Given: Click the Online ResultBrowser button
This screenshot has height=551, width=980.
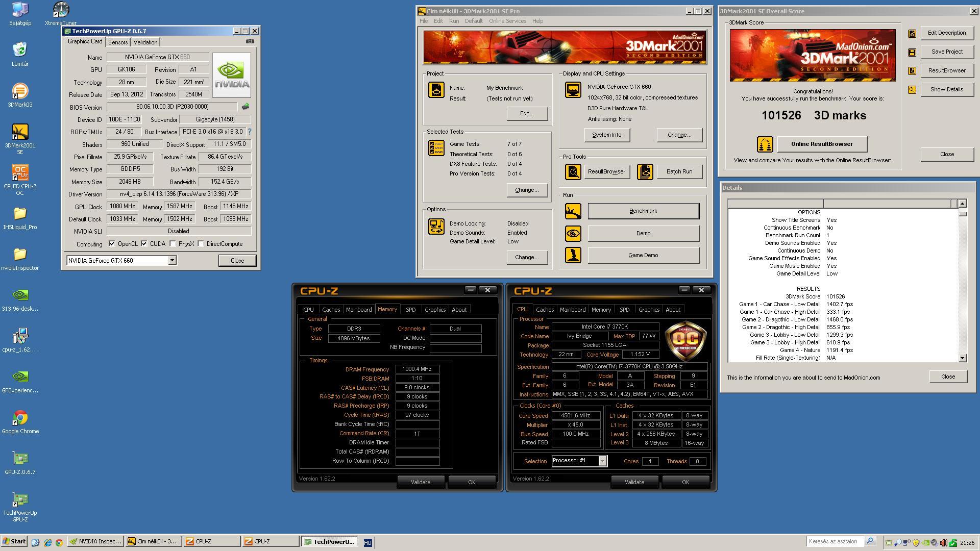Looking at the screenshot, I should pos(822,144).
